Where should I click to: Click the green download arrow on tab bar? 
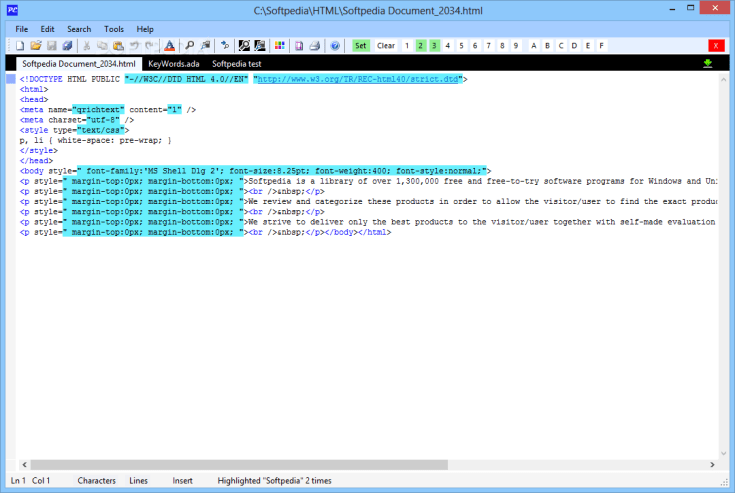pyautogui.click(x=707, y=63)
